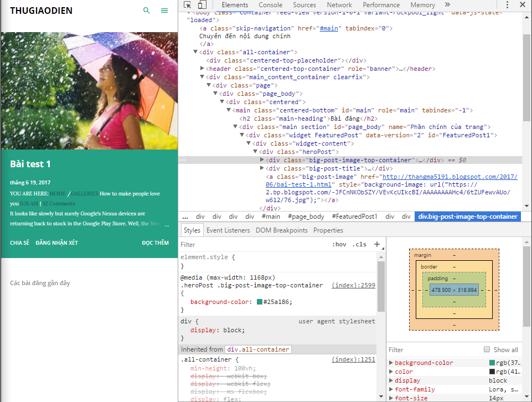Select #main in breadcrumb bar
532x402 pixels.
pyautogui.click(x=271, y=217)
